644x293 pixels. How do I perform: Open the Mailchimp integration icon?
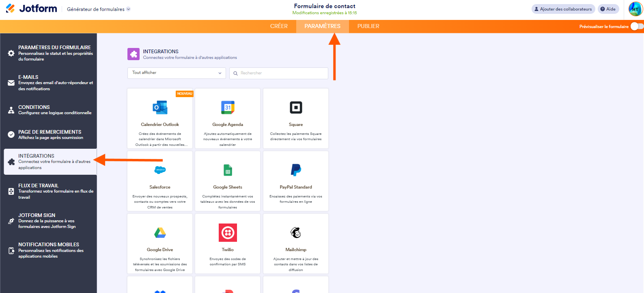click(x=296, y=232)
